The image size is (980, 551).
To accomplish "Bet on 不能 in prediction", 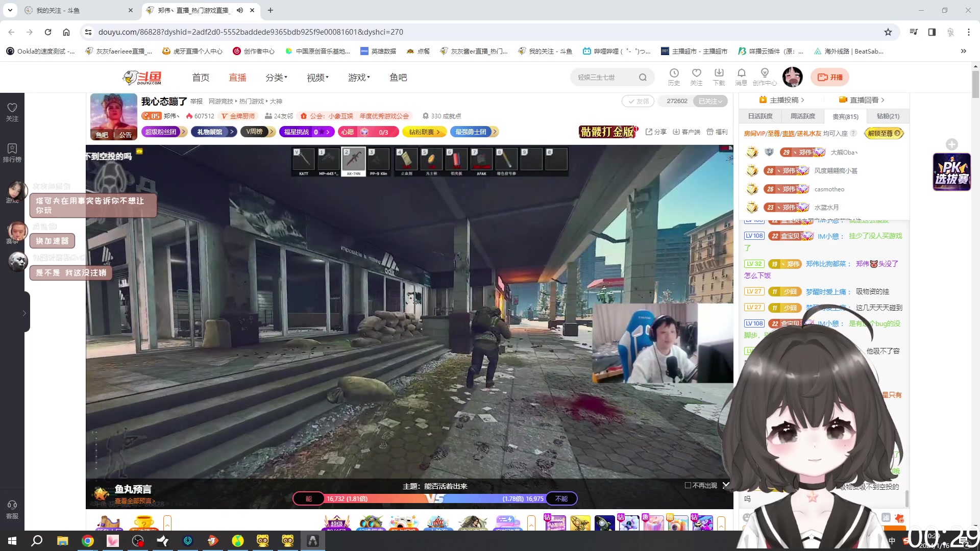I will [x=561, y=498].
